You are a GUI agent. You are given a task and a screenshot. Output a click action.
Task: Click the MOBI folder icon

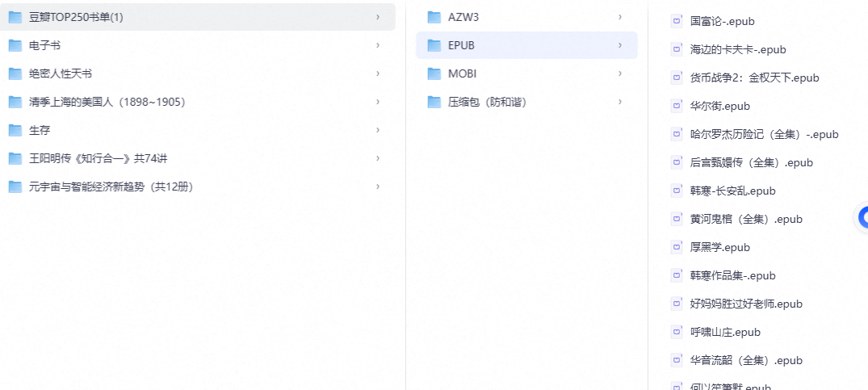pyautogui.click(x=434, y=73)
